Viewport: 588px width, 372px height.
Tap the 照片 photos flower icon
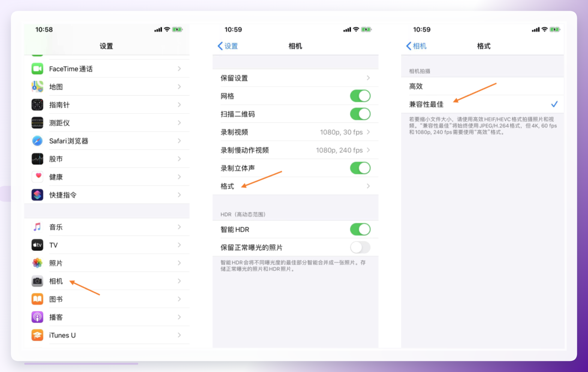pos(37,263)
